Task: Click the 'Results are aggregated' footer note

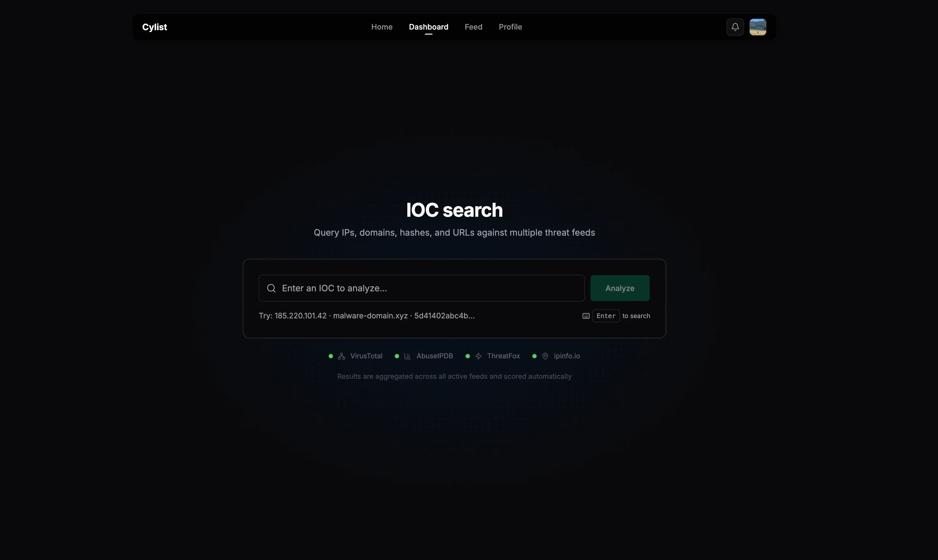Action: 454,377
